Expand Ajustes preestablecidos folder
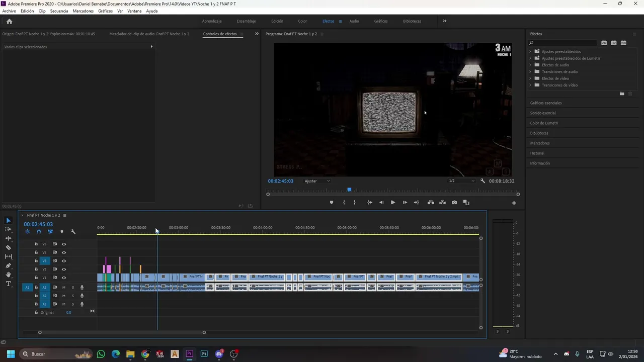Viewport: 644px width, 362px height. 530,52
